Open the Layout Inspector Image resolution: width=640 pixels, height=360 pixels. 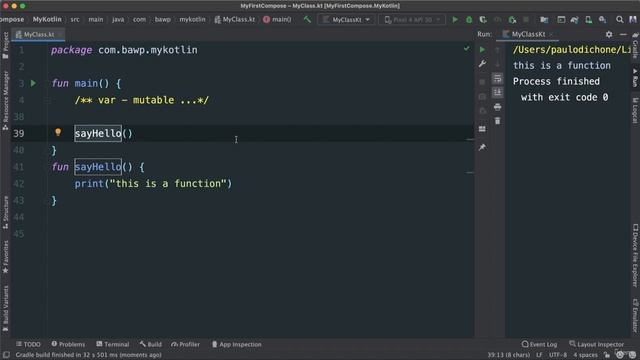tap(596, 344)
